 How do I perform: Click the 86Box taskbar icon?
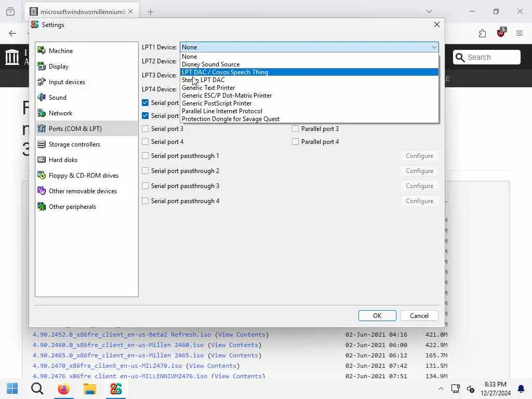(x=116, y=389)
